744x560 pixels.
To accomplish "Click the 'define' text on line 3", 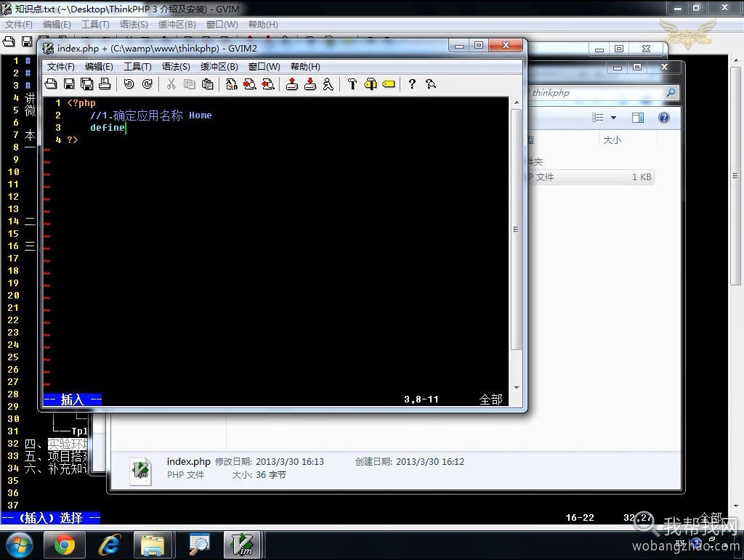I will pyautogui.click(x=108, y=128).
